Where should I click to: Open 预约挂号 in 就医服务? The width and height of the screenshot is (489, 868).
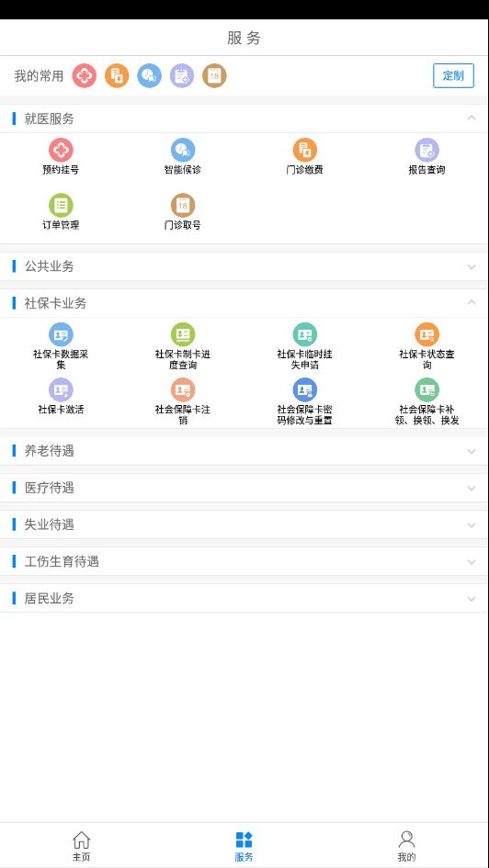[x=61, y=157]
